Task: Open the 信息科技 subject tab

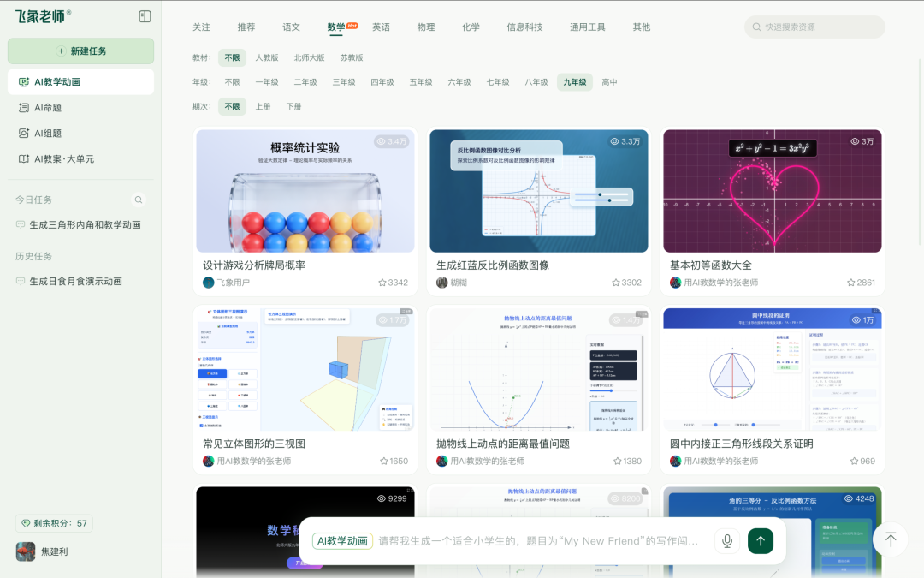Action: point(524,27)
